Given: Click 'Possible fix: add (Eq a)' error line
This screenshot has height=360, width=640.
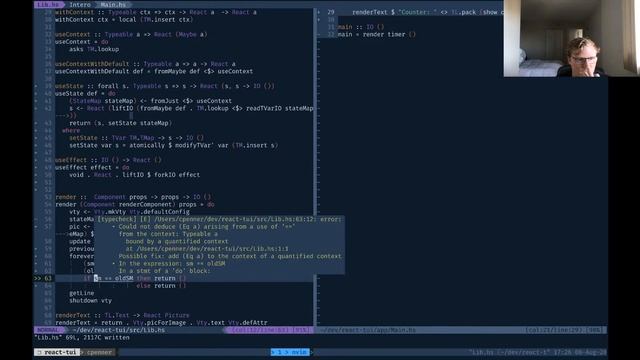Looking at the screenshot, I should coord(230,256).
